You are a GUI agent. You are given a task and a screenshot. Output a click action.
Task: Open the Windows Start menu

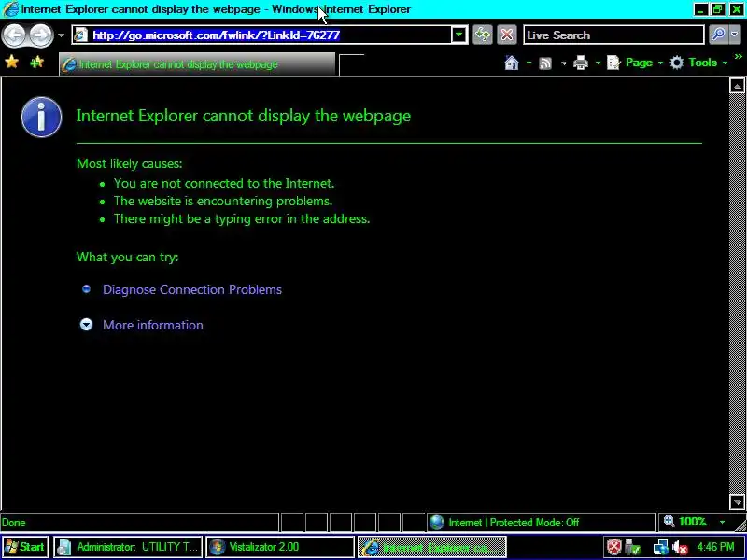coord(25,547)
